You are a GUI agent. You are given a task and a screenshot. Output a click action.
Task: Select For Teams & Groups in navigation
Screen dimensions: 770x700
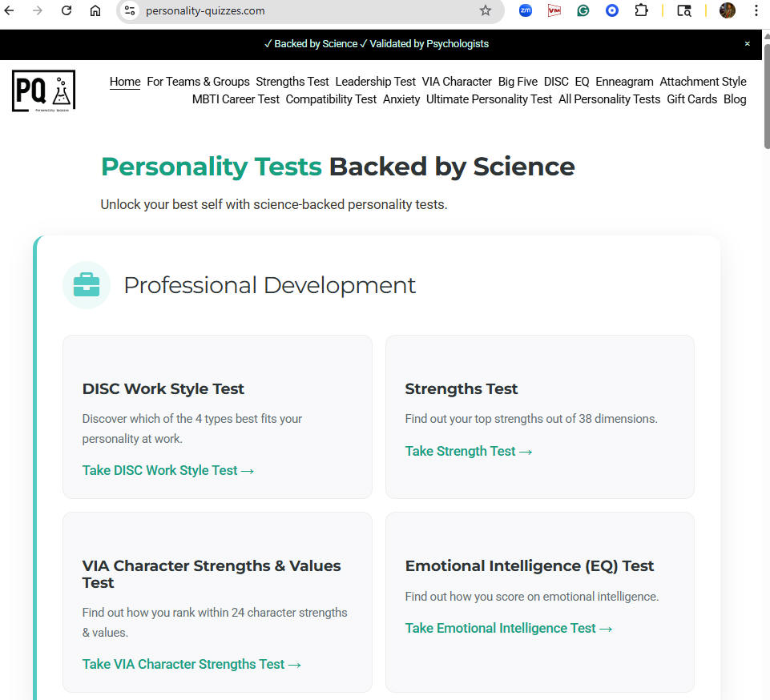point(198,82)
